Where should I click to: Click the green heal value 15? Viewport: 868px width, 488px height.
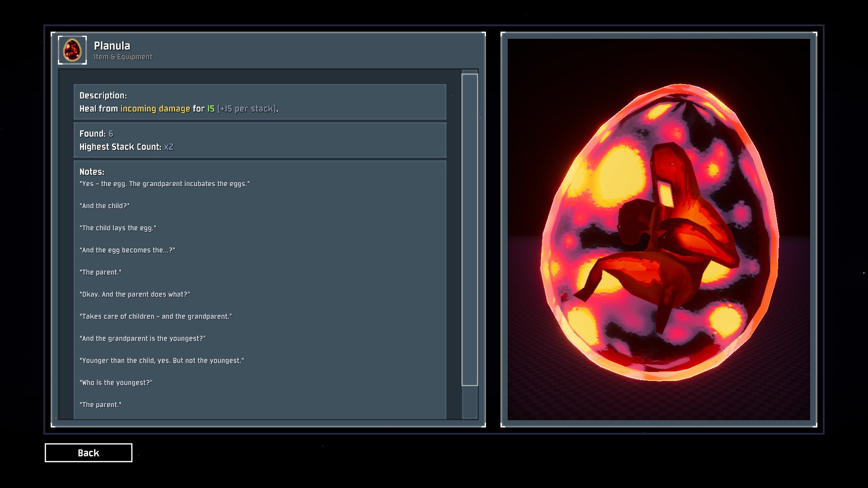pyautogui.click(x=211, y=108)
